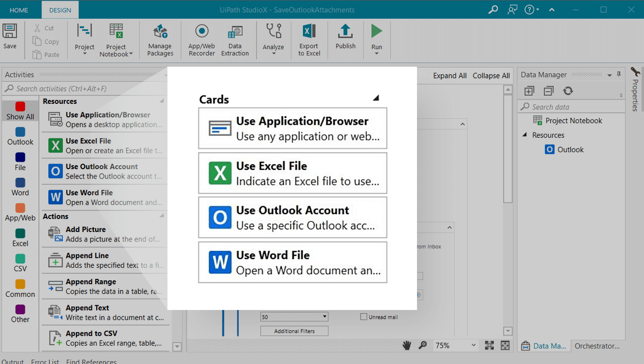Toggle the overview panel icon
Screen dimensions: 644x364
pos(505,345)
